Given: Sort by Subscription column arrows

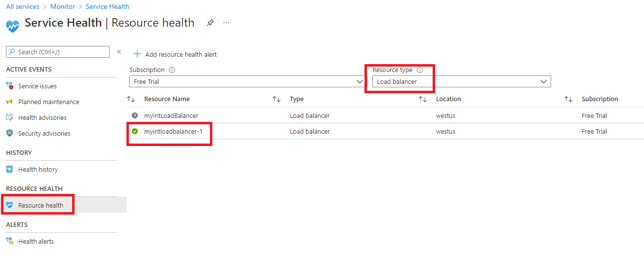Looking at the screenshot, I should pyautogui.click(x=568, y=99).
